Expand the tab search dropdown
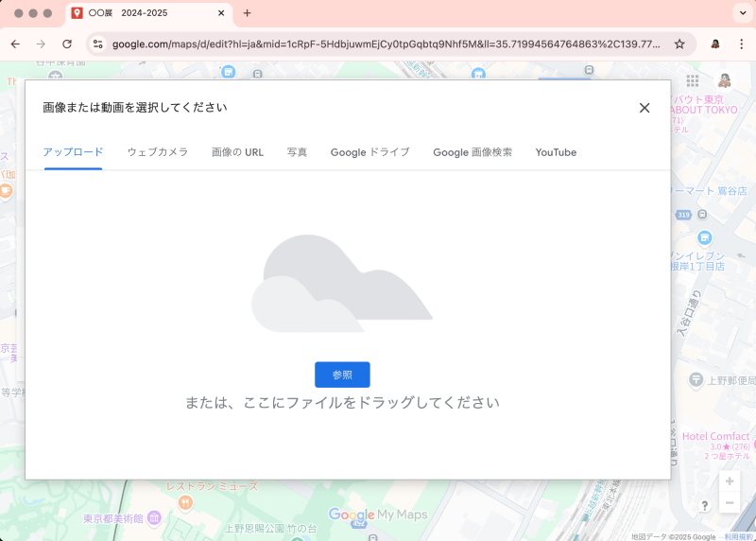Viewport: 756px width, 541px height. click(x=743, y=13)
